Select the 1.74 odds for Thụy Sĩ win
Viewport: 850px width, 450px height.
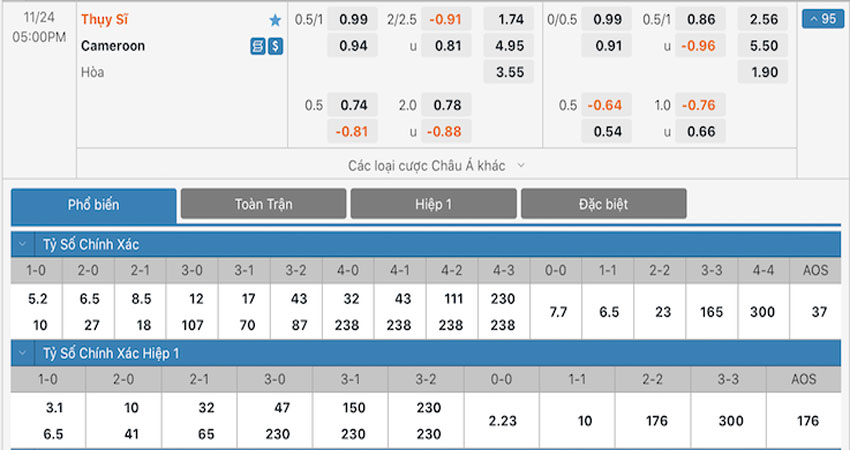point(509,19)
